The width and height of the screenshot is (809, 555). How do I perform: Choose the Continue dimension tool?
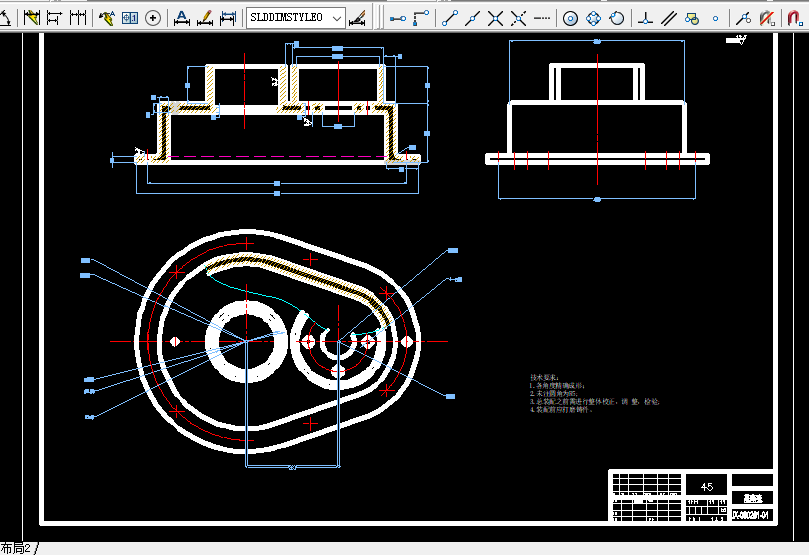point(77,18)
